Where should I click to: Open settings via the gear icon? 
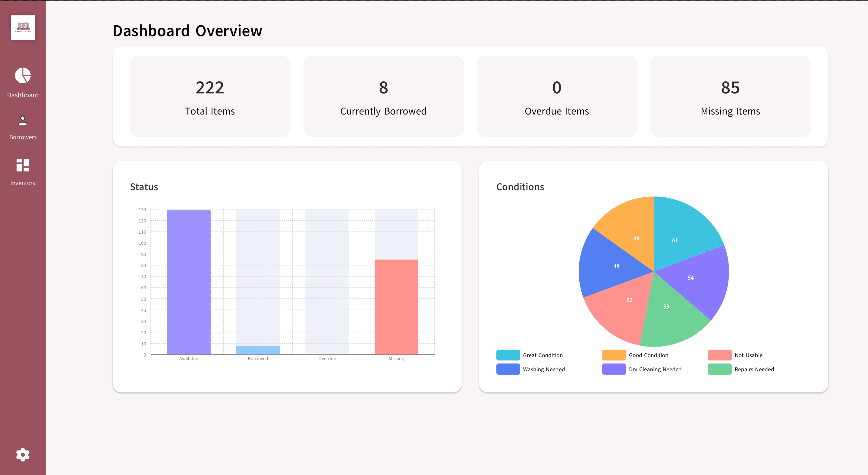click(23, 455)
